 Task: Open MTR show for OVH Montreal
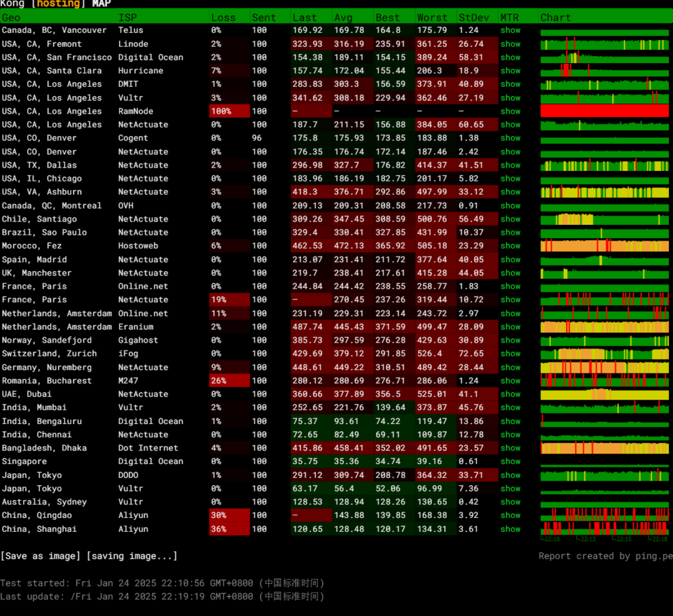[x=510, y=206]
